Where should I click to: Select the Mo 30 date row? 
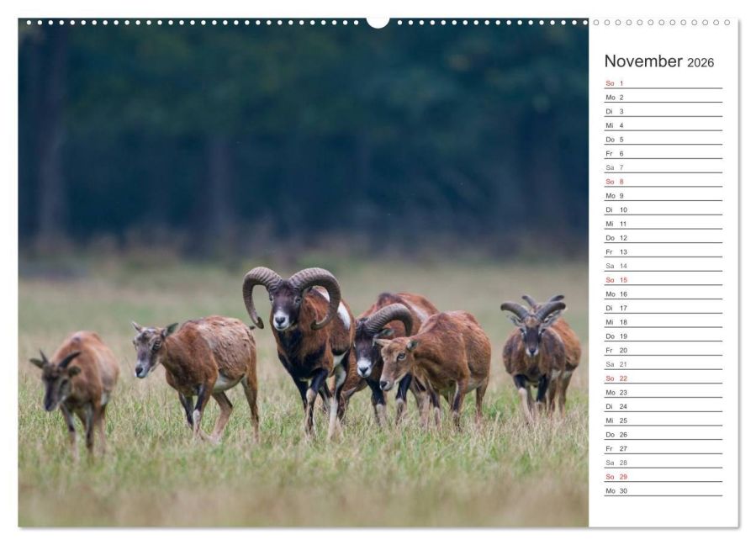pos(663,490)
